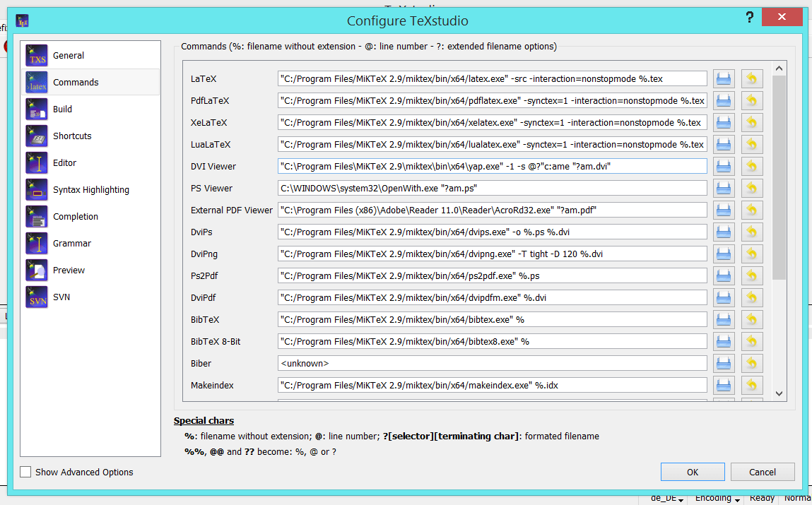Screen dimensions: 812x505
Task: Reset the Makeindex command to default
Action: pyautogui.click(x=751, y=385)
